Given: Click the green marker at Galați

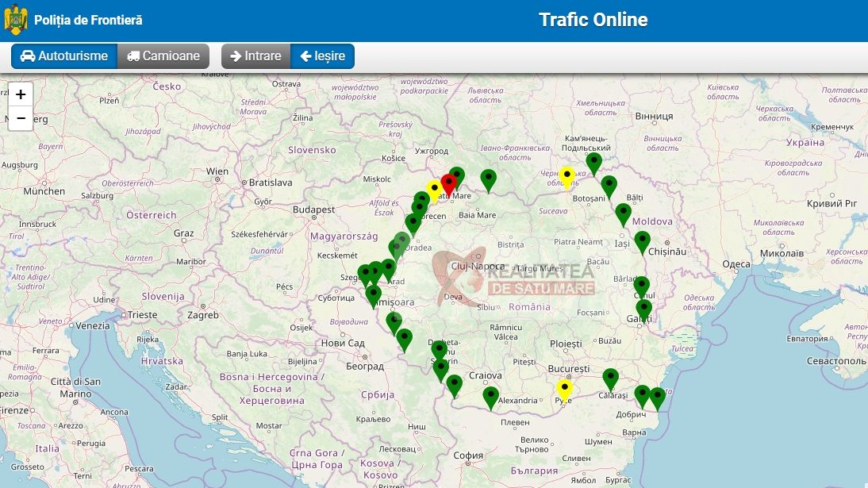Looking at the screenshot, I should 644,309.
